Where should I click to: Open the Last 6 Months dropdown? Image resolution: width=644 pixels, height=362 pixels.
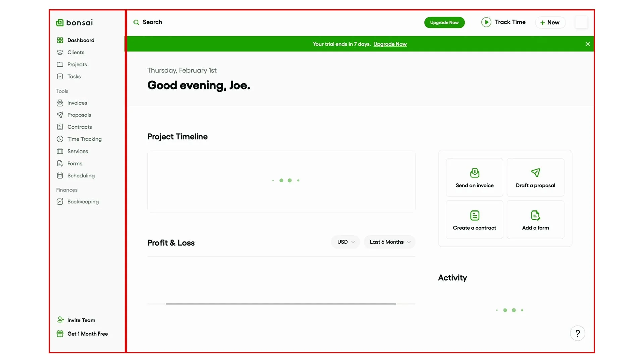point(389,242)
